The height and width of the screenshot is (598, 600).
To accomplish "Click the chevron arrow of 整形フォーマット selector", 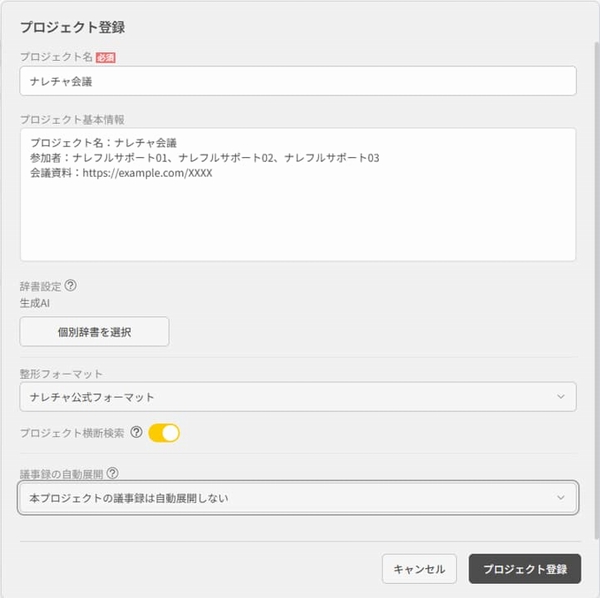I will click(560, 397).
